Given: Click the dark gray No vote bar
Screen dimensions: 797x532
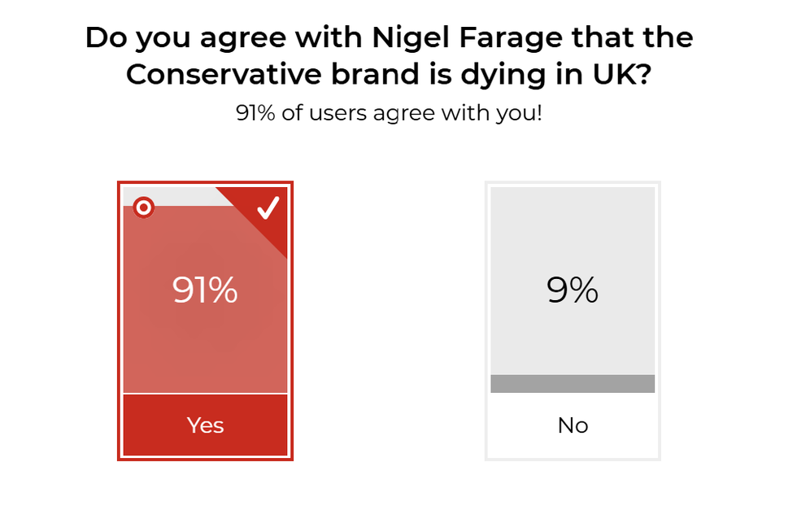Looking at the screenshot, I should coord(573,384).
